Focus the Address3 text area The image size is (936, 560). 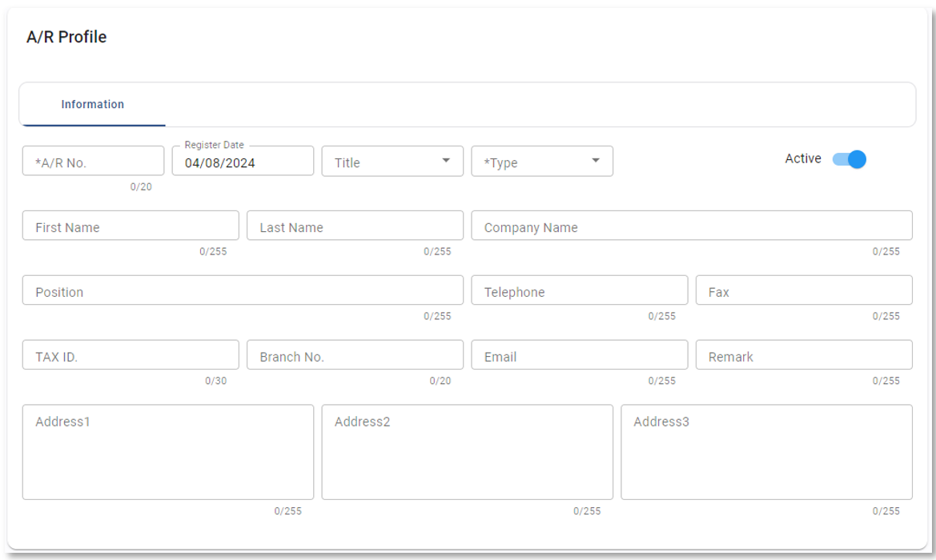(x=766, y=453)
